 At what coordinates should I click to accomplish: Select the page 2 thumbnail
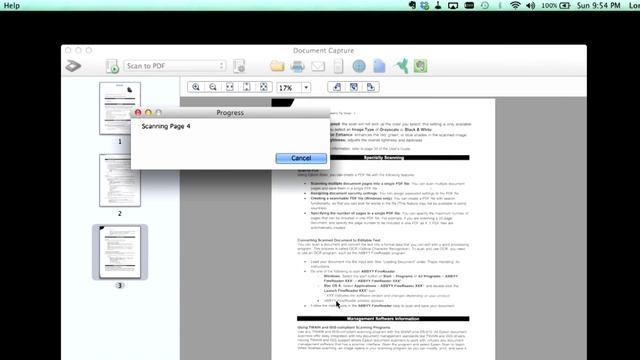[x=120, y=180]
